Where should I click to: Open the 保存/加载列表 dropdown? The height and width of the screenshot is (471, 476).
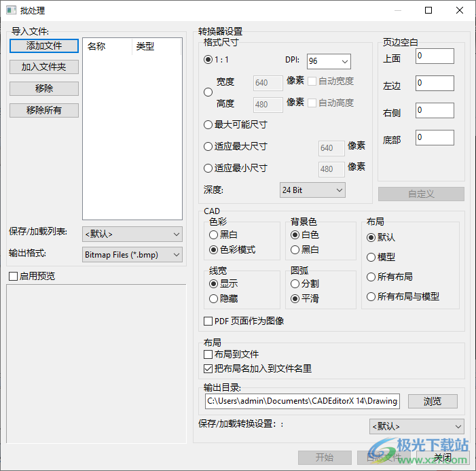(x=132, y=234)
